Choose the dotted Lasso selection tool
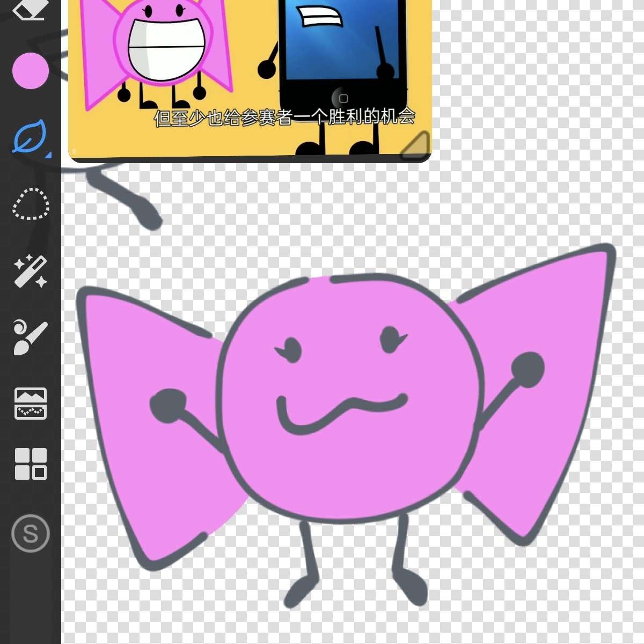 [x=31, y=204]
